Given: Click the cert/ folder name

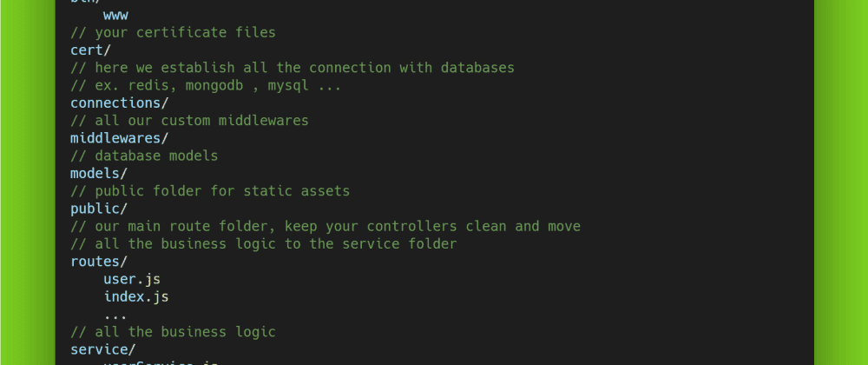Looking at the screenshot, I should pos(90,50).
